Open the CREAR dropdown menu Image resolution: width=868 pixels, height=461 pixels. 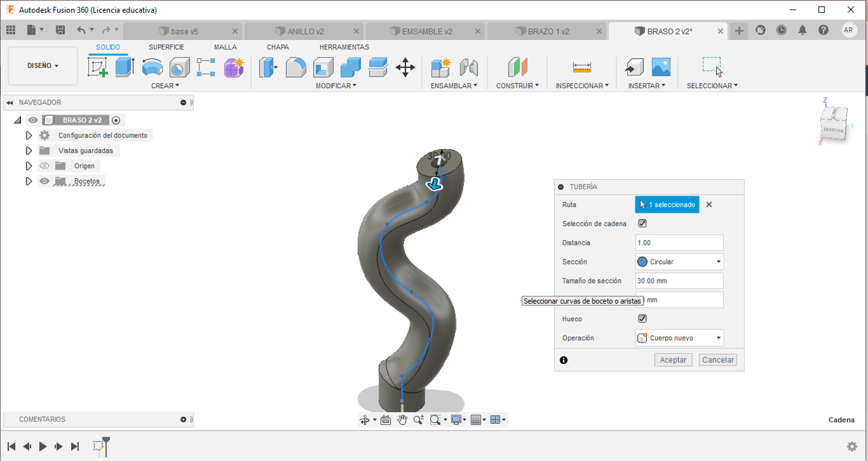pyautogui.click(x=165, y=86)
